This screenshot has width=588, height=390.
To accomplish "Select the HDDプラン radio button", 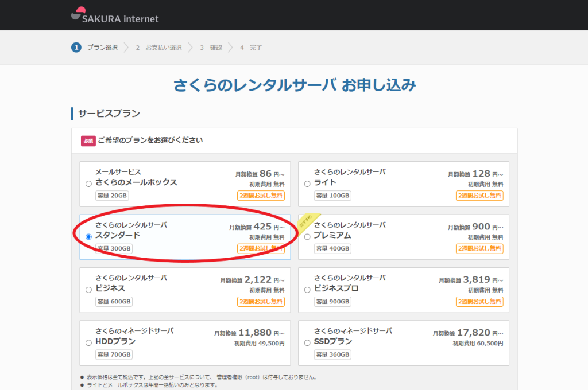I will pos(88,343).
